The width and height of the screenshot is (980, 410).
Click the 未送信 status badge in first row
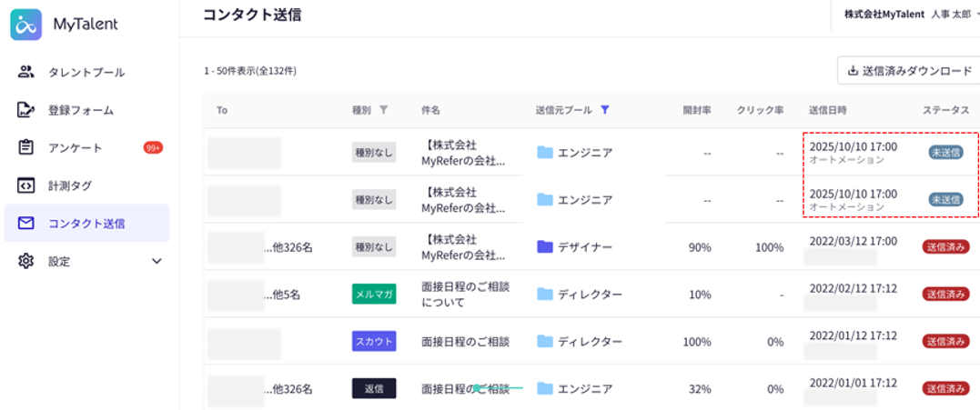point(945,153)
